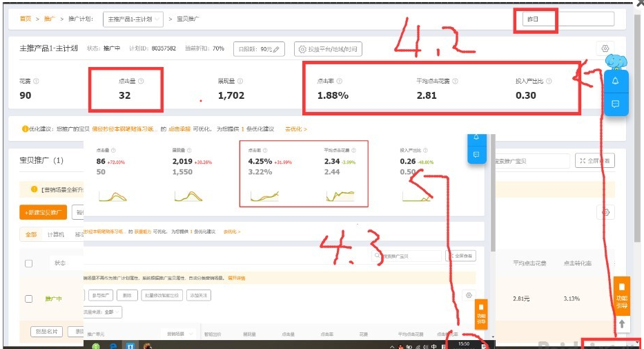Click the main table column settings gear icon
Screen dimensions: 644x349
coord(606,213)
